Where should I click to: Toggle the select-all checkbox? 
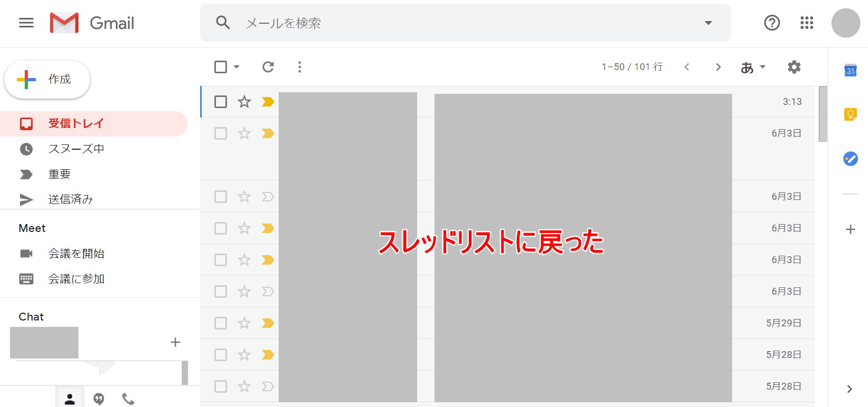point(221,67)
